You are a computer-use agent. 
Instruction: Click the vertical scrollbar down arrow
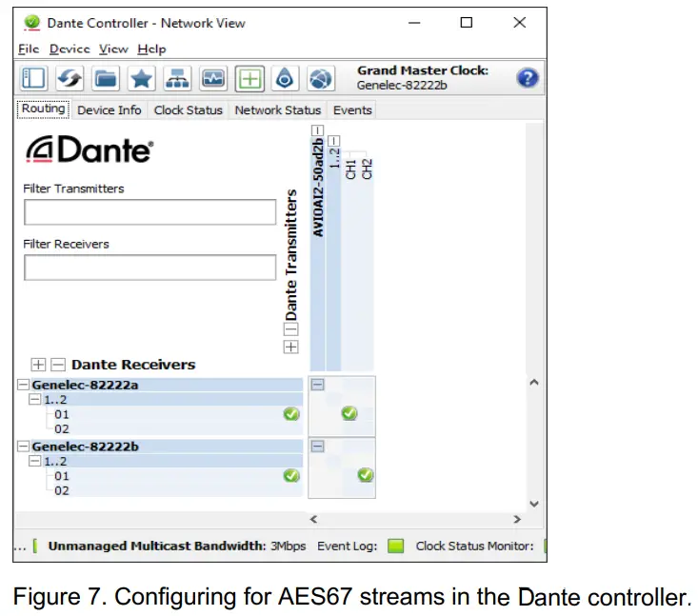(533, 503)
